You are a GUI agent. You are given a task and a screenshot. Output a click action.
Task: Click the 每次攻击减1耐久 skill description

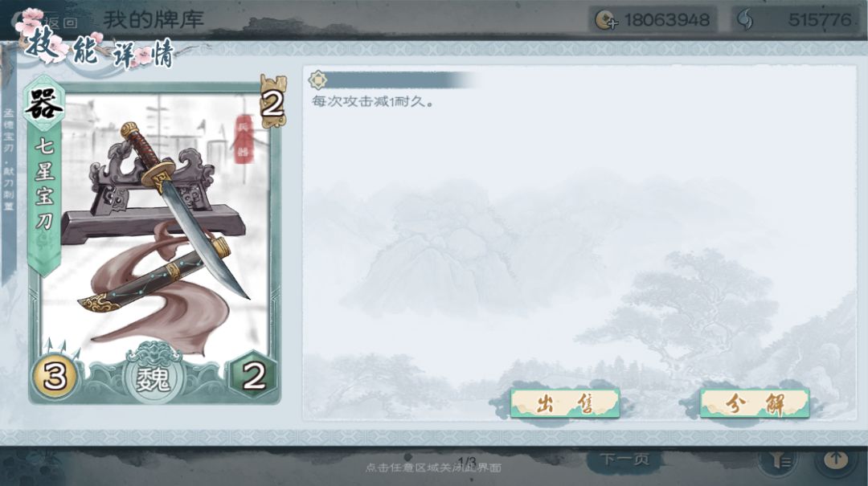pyautogui.click(x=373, y=102)
